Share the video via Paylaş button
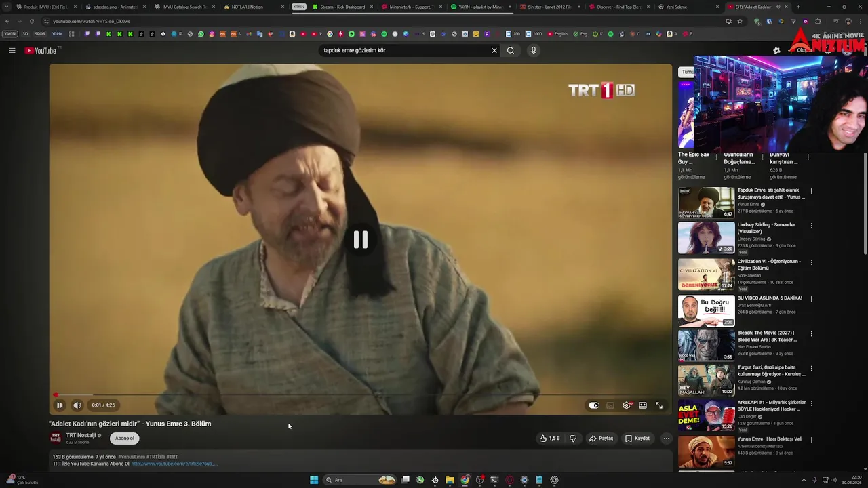 coord(601,439)
